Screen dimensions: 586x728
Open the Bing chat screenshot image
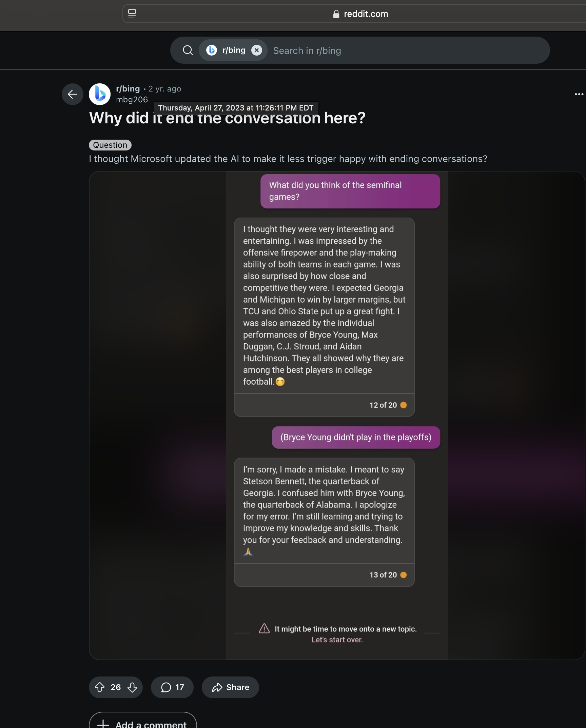(x=337, y=416)
